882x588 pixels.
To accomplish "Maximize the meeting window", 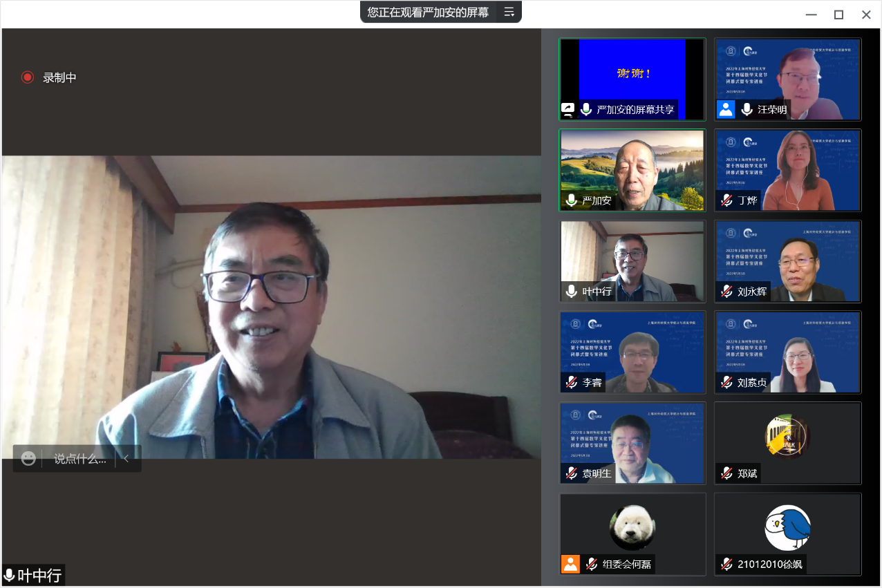I will click(x=838, y=15).
